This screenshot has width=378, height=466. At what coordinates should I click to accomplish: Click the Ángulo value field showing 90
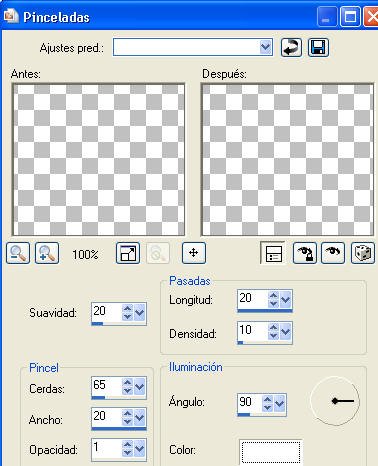(x=250, y=403)
